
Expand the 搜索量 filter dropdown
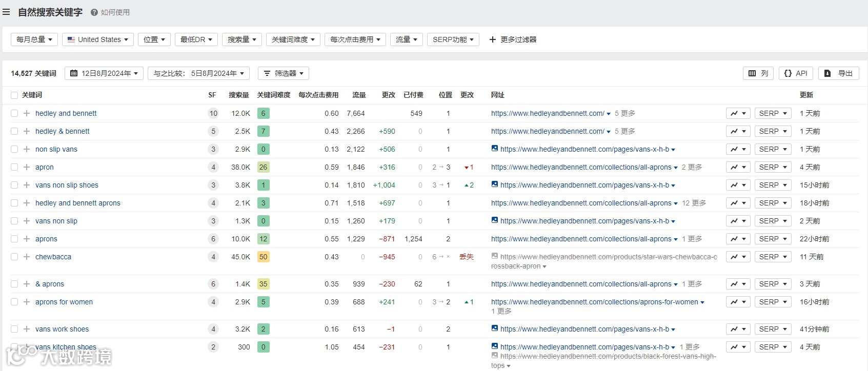(242, 39)
